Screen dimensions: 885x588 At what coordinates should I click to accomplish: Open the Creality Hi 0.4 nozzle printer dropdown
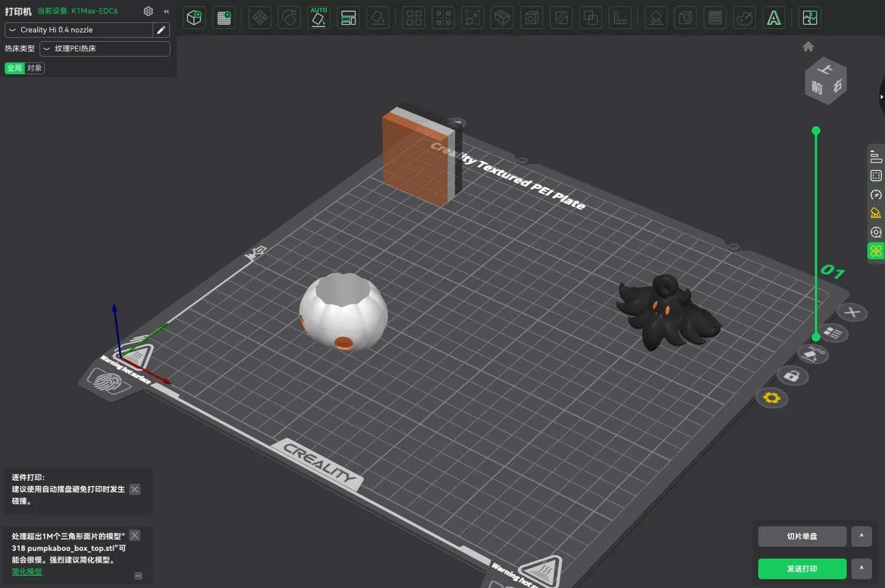(79, 30)
